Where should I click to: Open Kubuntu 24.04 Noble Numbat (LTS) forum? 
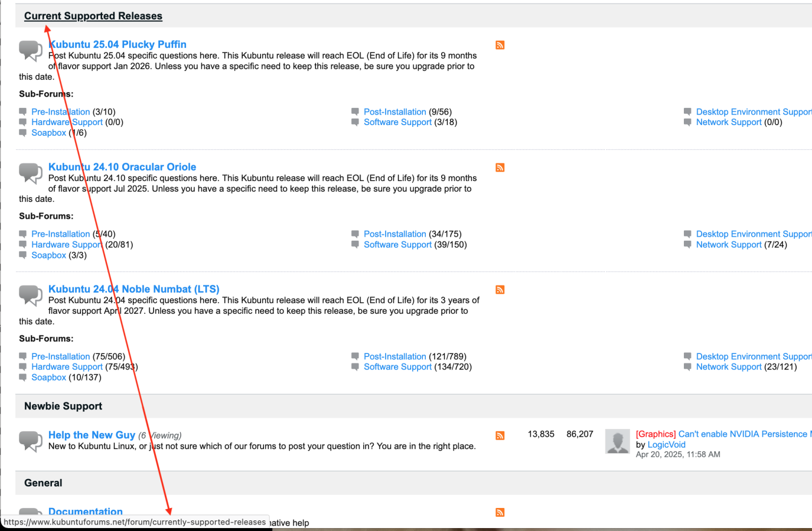[x=134, y=289]
